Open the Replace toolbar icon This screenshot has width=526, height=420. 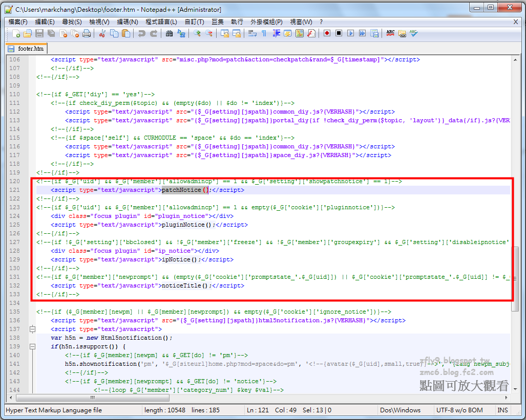pyautogui.click(x=181, y=33)
